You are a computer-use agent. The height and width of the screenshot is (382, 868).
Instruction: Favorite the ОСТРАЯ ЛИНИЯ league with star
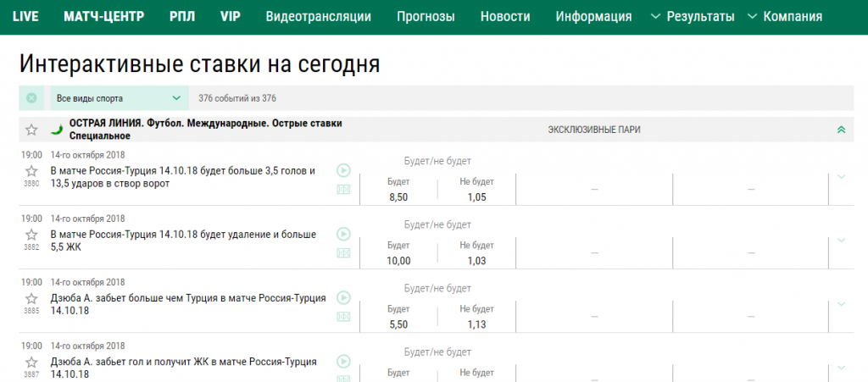point(31,130)
